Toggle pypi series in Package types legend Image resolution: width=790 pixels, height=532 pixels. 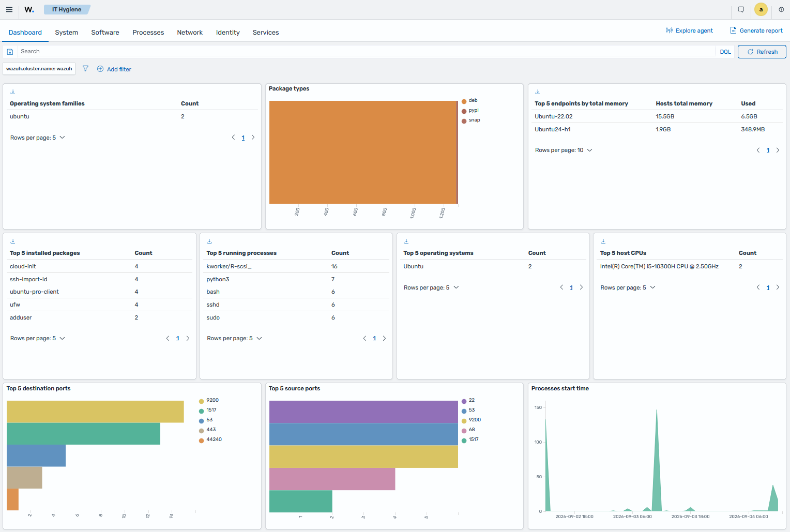tap(470, 111)
